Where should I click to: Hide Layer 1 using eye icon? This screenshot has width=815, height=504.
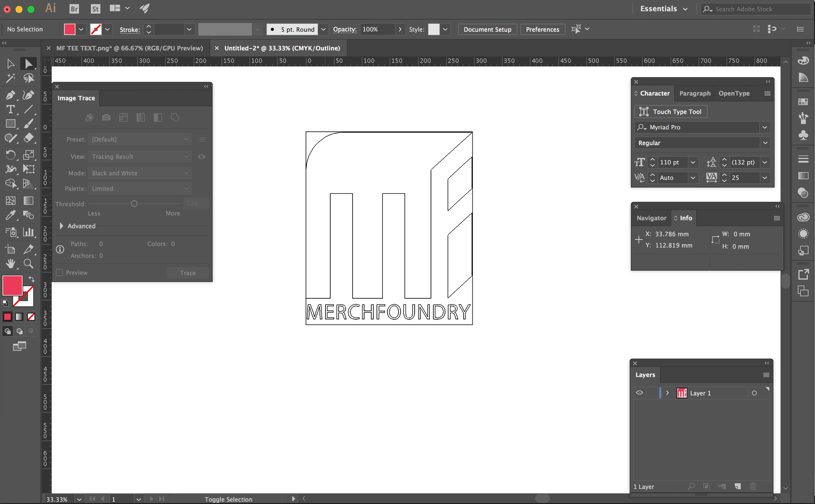pos(640,393)
